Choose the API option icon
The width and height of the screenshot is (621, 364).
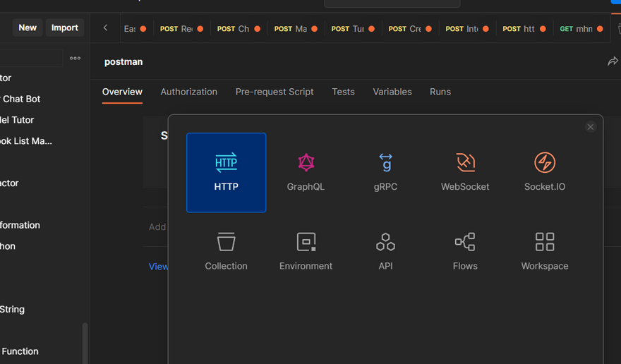pos(385,243)
